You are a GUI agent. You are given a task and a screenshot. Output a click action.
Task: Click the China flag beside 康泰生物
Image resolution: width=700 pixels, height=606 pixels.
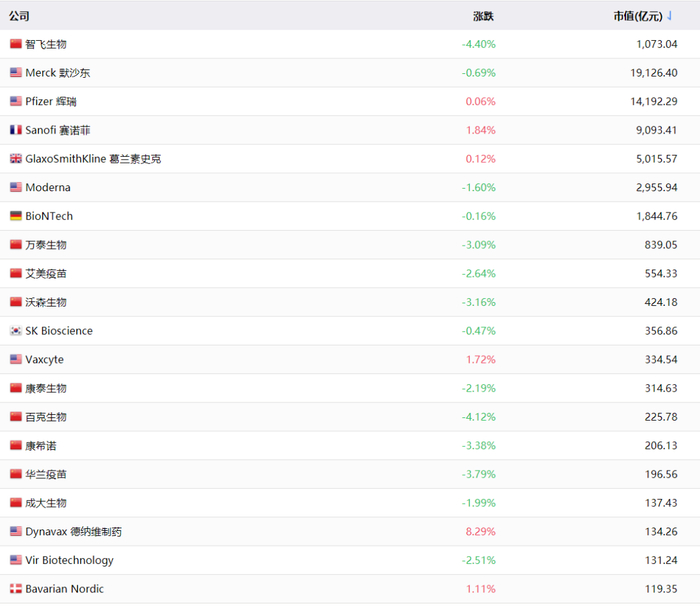16,388
